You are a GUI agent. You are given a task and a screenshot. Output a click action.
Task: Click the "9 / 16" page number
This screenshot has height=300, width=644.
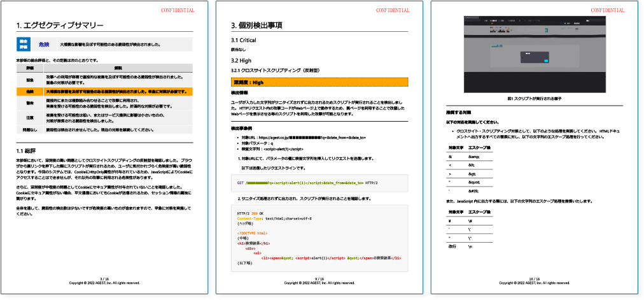coord(319,278)
